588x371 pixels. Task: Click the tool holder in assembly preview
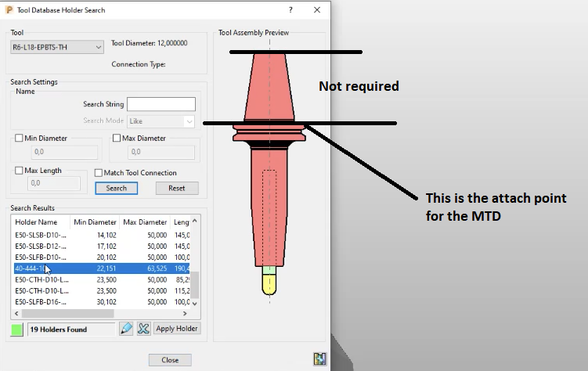pos(269,160)
